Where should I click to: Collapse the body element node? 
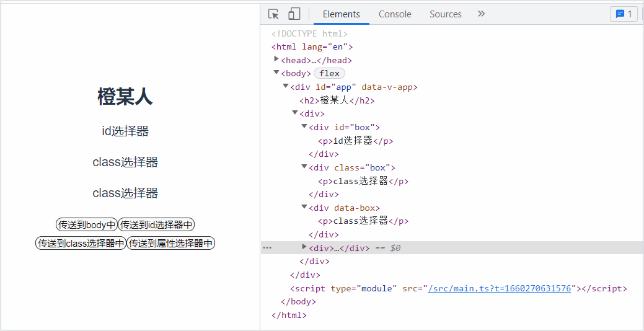(276, 73)
